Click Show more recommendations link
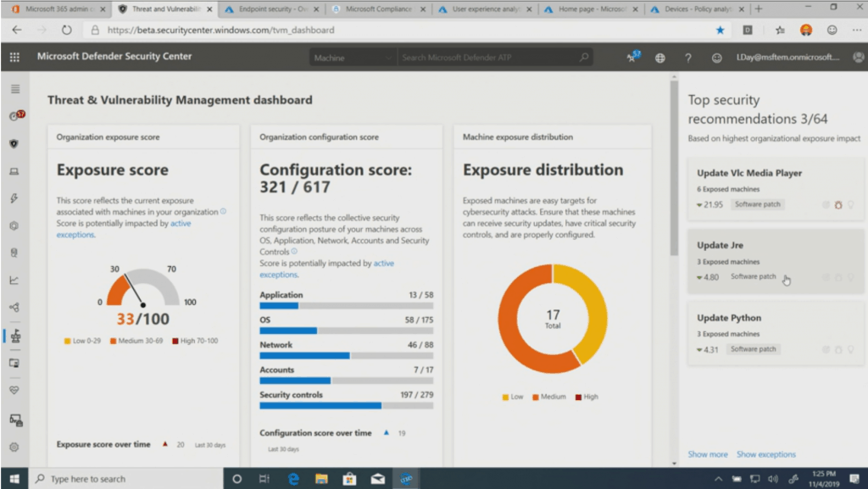The height and width of the screenshot is (489, 868). [x=708, y=454]
